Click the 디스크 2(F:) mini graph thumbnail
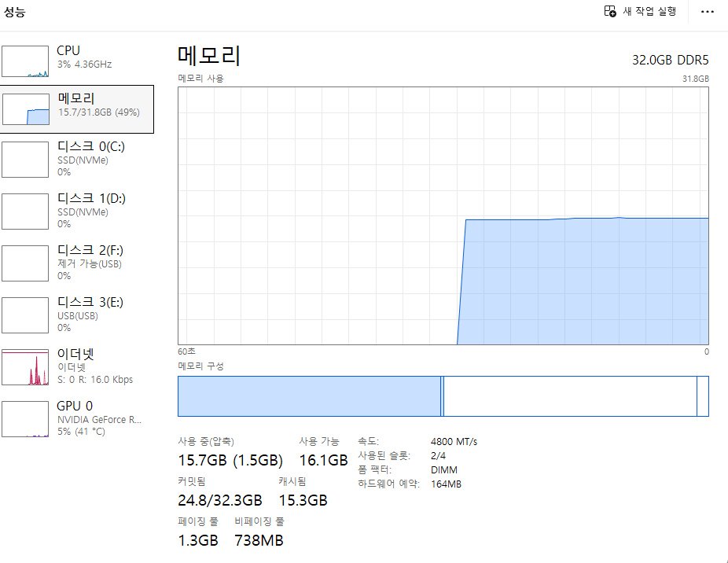 pos(25,263)
